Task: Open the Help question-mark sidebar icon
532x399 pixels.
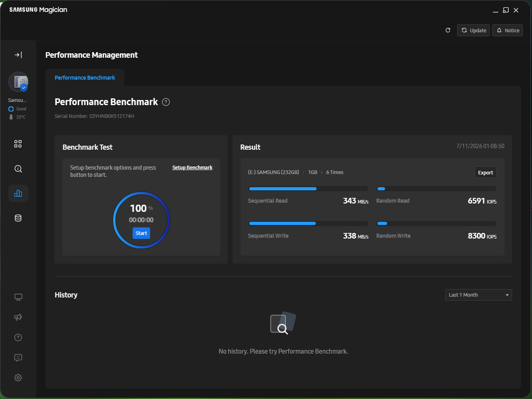Action: point(18,338)
